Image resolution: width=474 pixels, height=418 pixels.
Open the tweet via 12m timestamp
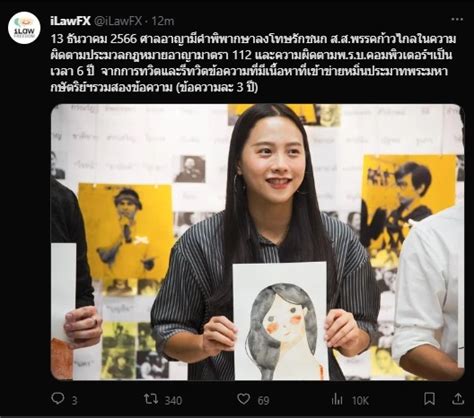pos(163,21)
